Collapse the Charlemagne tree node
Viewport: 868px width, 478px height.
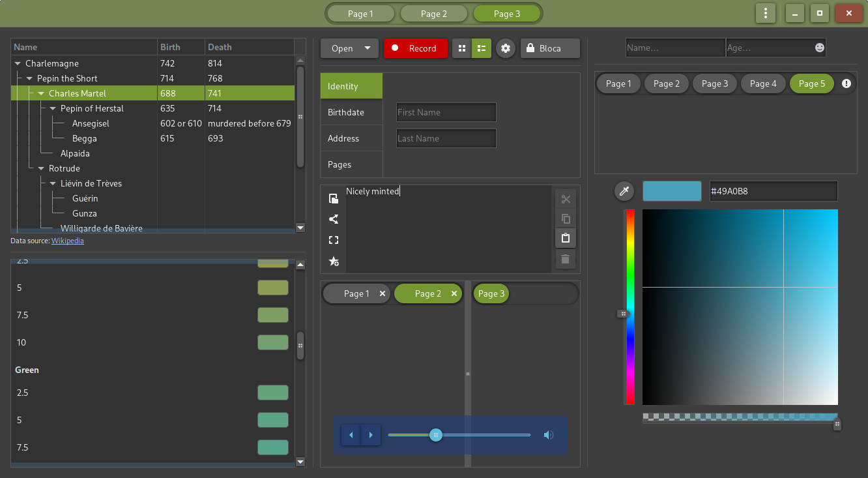18,63
